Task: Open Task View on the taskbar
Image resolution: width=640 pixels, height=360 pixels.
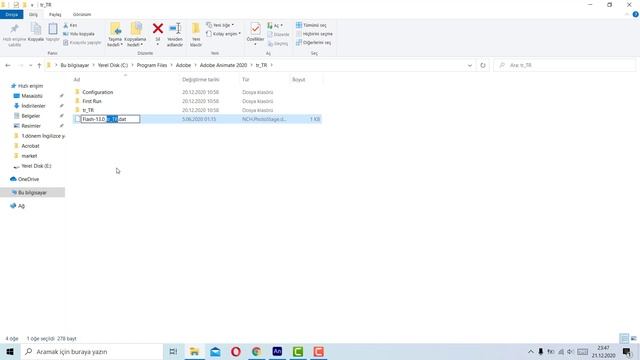Action: click(x=173, y=351)
